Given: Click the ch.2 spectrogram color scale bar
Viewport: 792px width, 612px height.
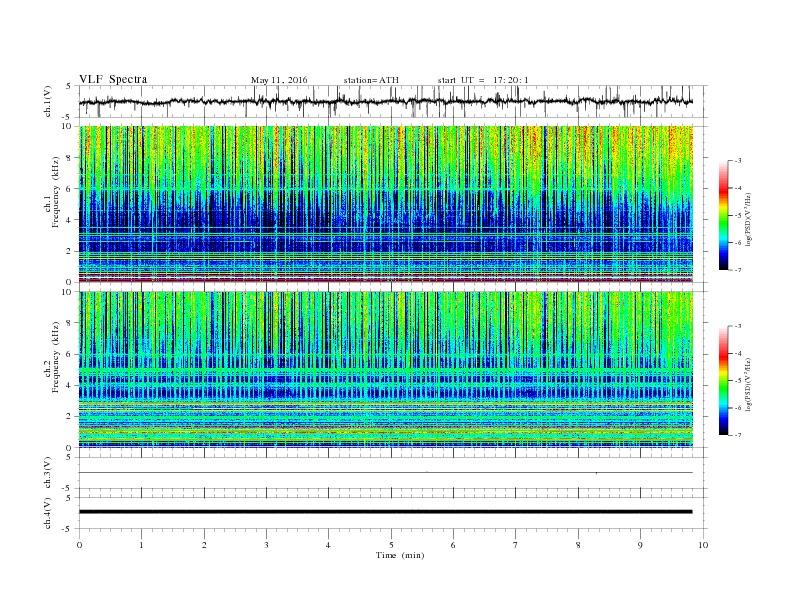Looking at the screenshot, I should (724, 380).
